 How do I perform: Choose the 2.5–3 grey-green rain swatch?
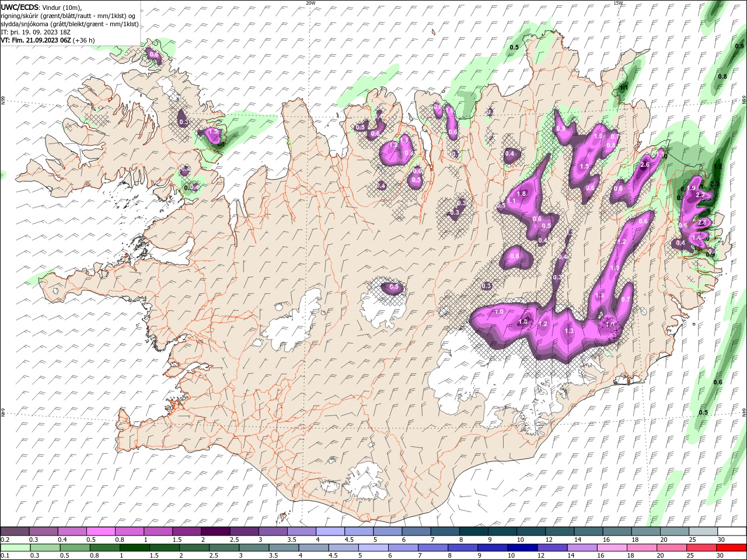coord(224,548)
